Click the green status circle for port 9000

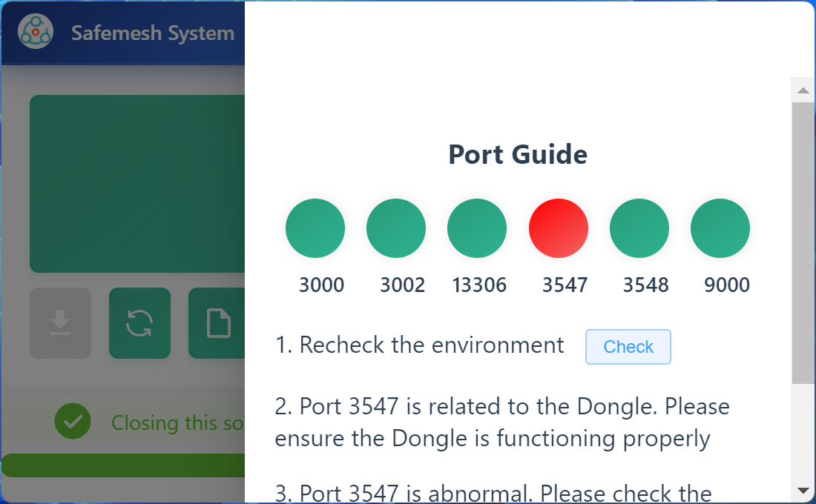click(x=720, y=228)
